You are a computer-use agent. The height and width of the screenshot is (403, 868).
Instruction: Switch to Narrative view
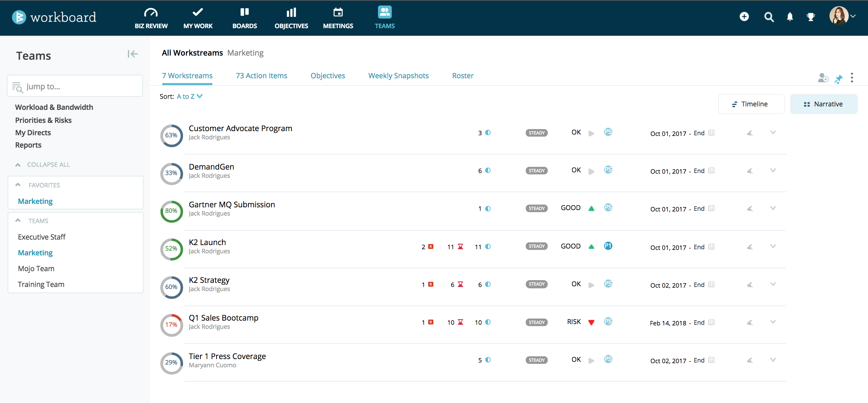pyautogui.click(x=824, y=104)
